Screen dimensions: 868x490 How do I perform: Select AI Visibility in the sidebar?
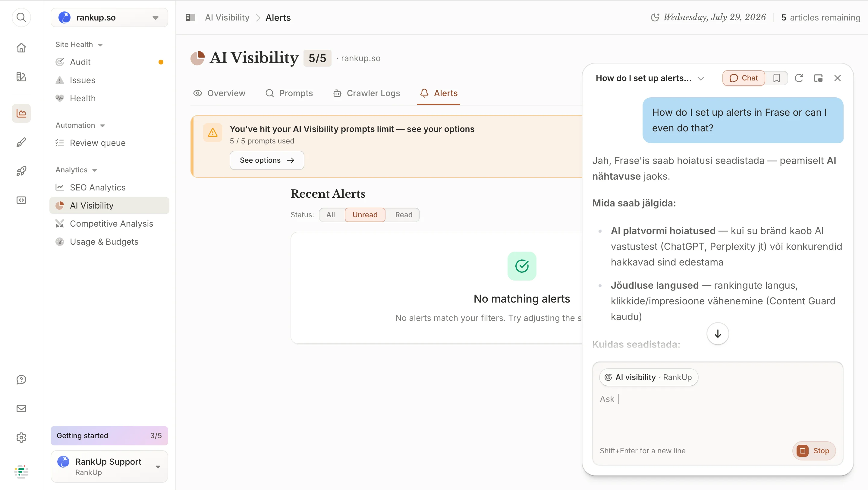pyautogui.click(x=109, y=206)
